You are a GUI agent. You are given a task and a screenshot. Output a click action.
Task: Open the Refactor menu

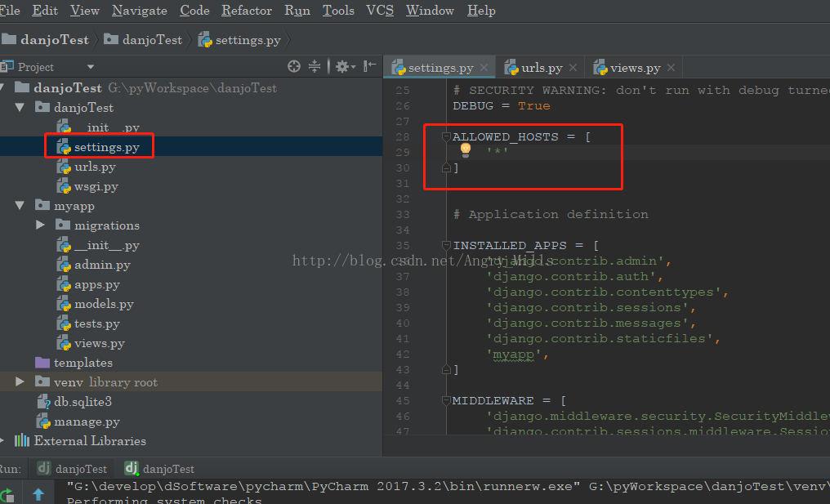pos(247,11)
